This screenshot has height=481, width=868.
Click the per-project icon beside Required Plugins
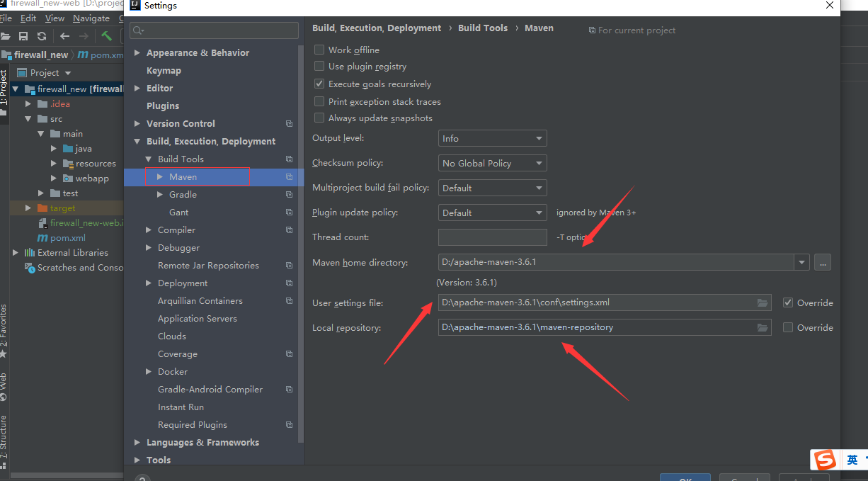289,425
